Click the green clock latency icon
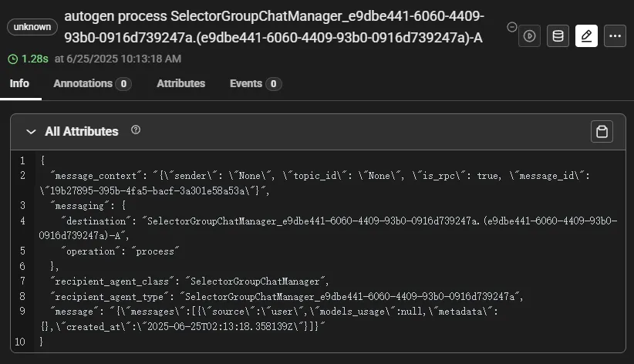This screenshot has height=364, width=634. (x=13, y=59)
